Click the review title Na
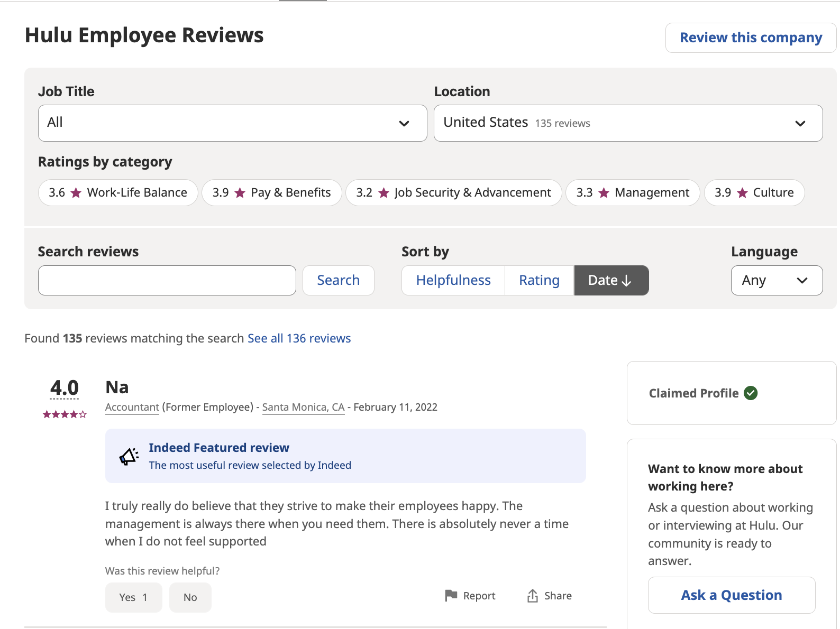840x629 pixels. click(x=117, y=387)
